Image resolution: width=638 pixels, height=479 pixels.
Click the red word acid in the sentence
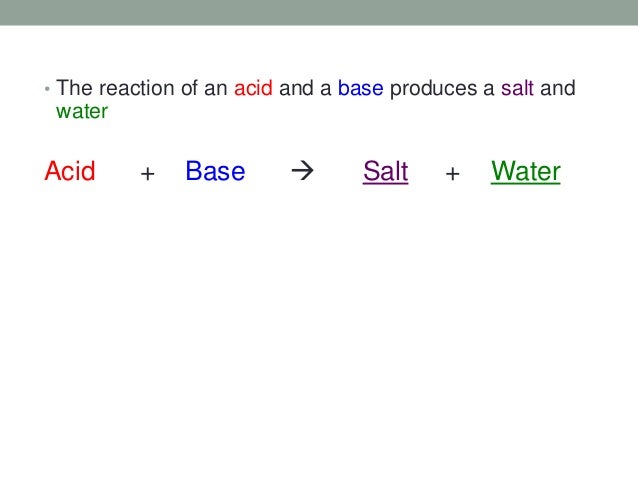tap(253, 88)
